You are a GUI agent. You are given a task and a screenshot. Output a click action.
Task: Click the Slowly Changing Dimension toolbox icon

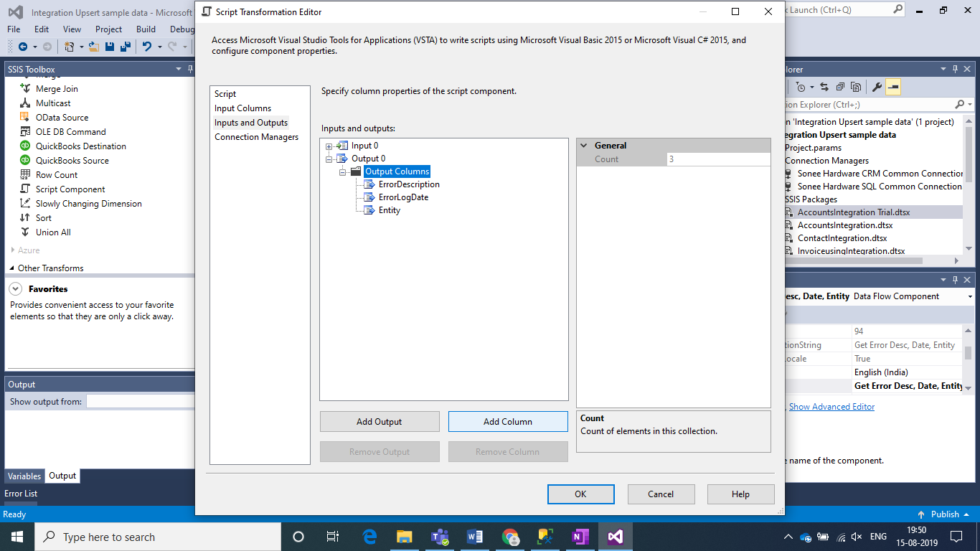pos(25,204)
